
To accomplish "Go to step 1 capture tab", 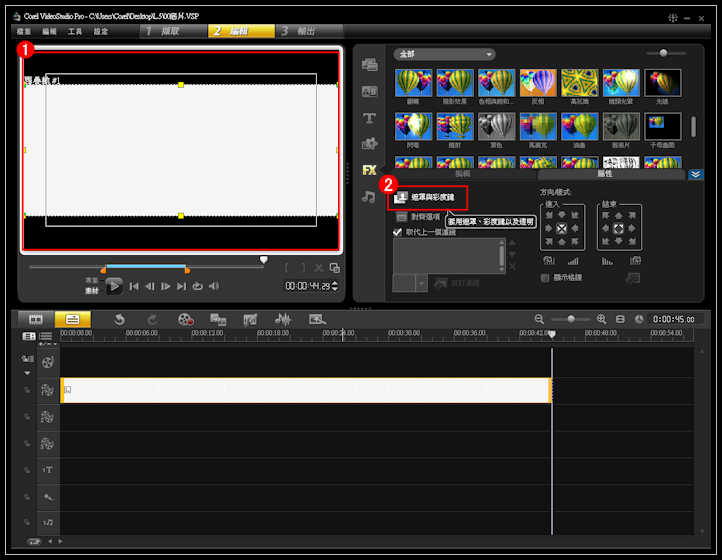I will [173, 31].
